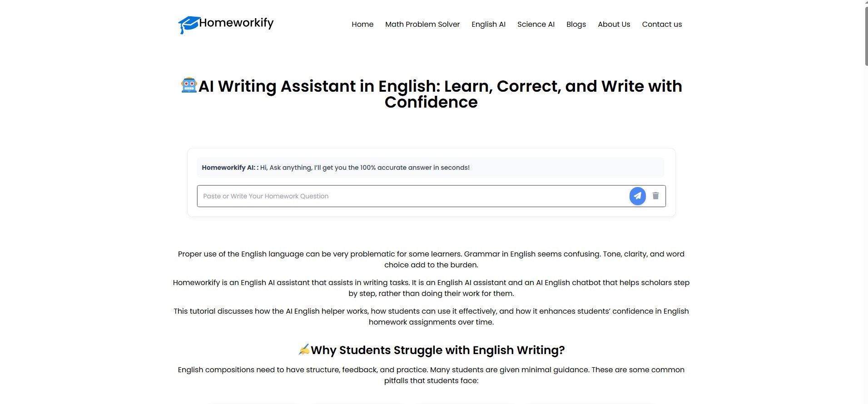The image size is (868, 404).
Task: Click paragraph starting 'English compositions need to have structure'
Action: pyautogui.click(x=431, y=375)
